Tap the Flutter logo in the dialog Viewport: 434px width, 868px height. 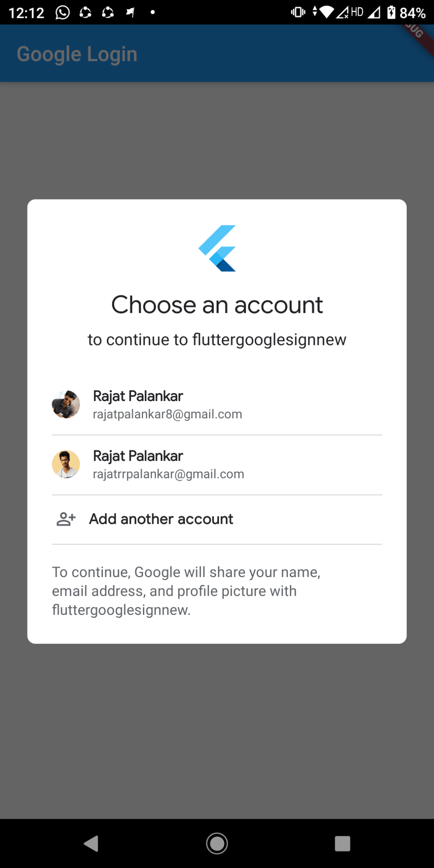pyautogui.click(x=217, y=248)
